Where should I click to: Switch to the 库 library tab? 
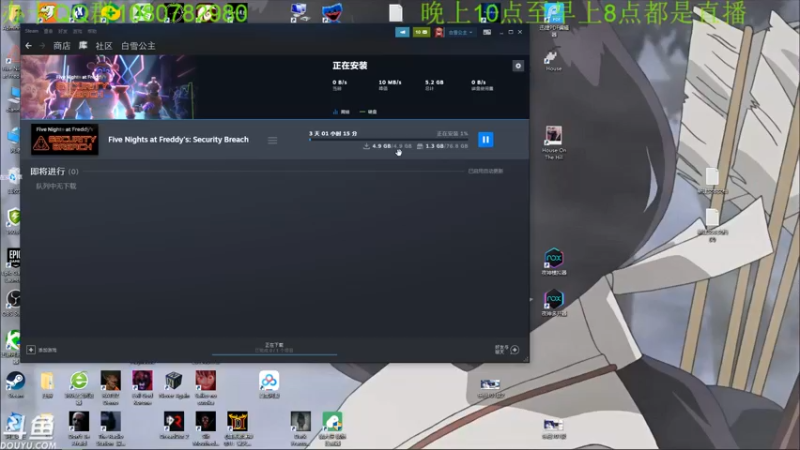pos(83,46)
